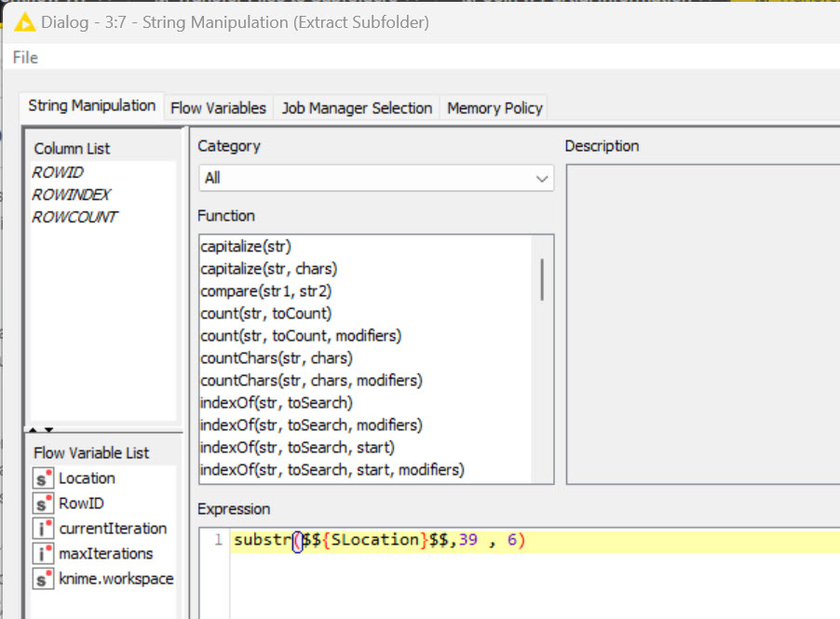Switch to the Flow Variables tab
840x619 pixels.
pos(218,108)
